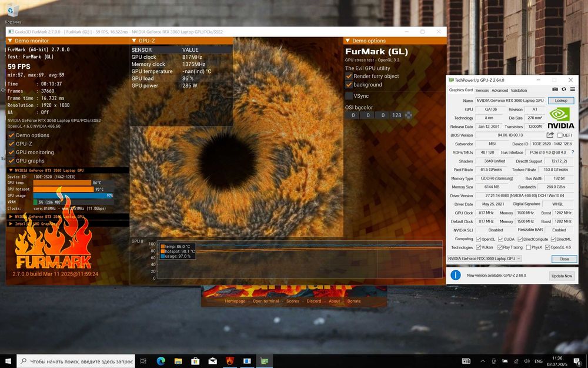The image size is (588, 368).
Task: Switch to FurMark via its taskbar icon
Action: [x=230, y=362]
